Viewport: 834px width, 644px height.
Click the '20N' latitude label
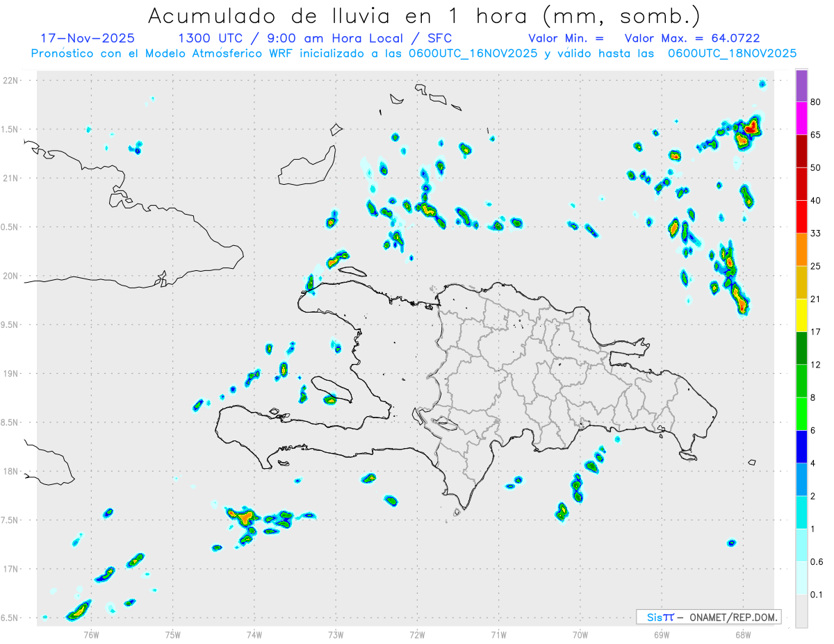(x=10, y=276)
